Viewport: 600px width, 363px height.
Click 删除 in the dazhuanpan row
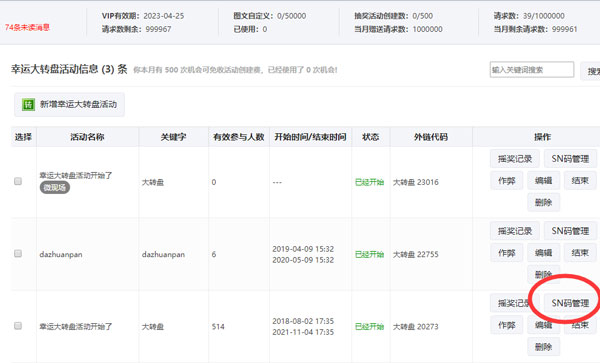pos(543,274)
